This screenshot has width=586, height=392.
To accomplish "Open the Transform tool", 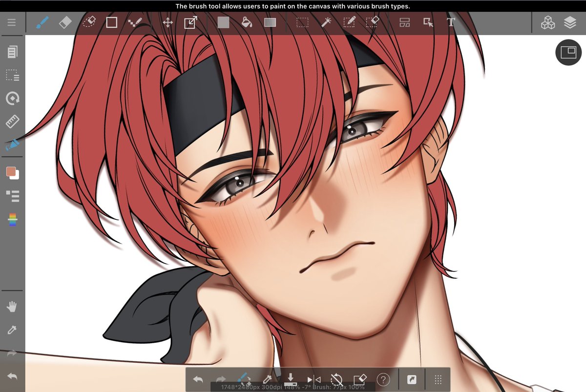I will [x=190, y=22].
